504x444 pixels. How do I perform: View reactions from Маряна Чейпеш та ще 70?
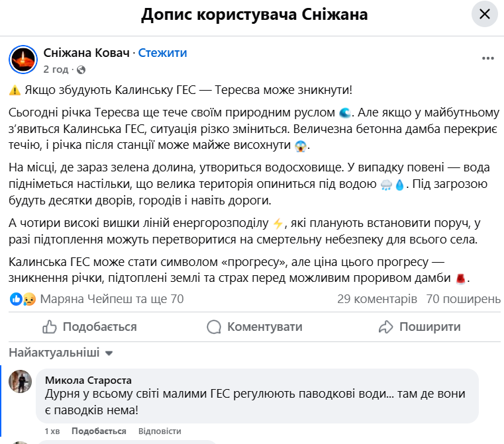click(x=112, y=299)
